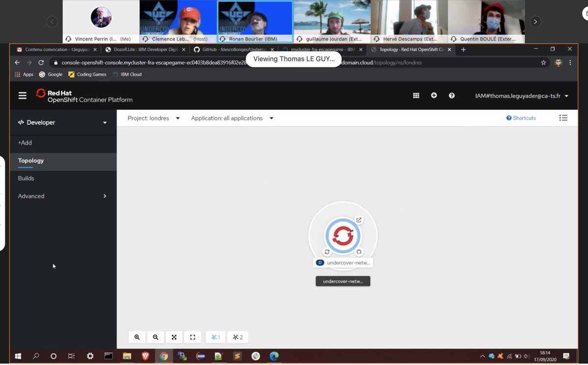Bookmark this page with star icon
This screenshot has height=365, width=588.
pyautogui.click(x=543, y=63)
